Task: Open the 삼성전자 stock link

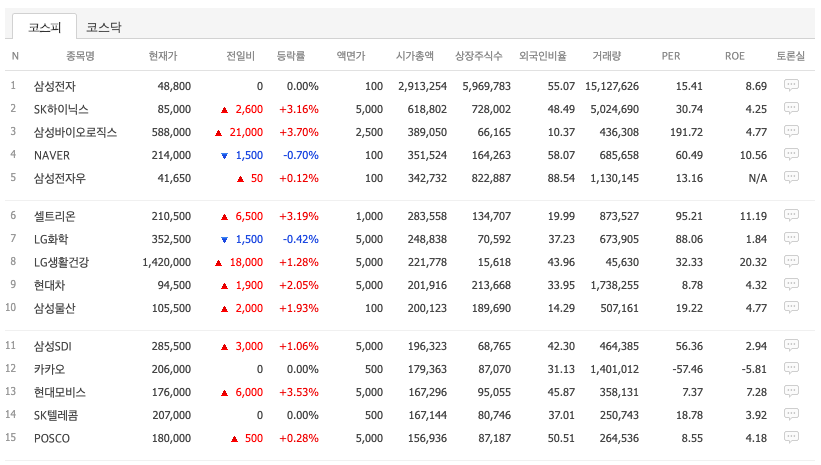Action: (x=55, y=86)
